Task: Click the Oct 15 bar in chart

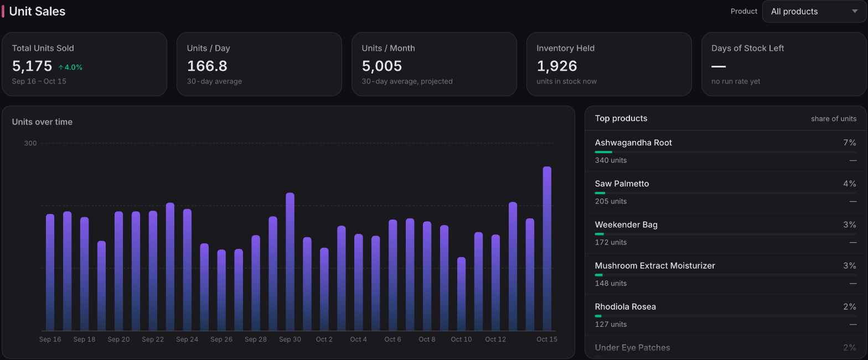Action: (x=547, y=249)
